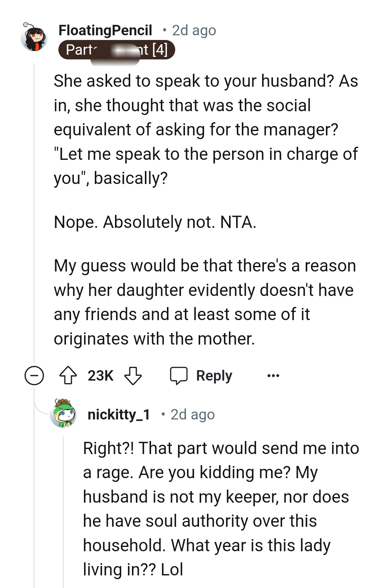Viewport: 389px width, 588px height.
Task: Open nickitty_1's profile link
Action: coord(119,414)
